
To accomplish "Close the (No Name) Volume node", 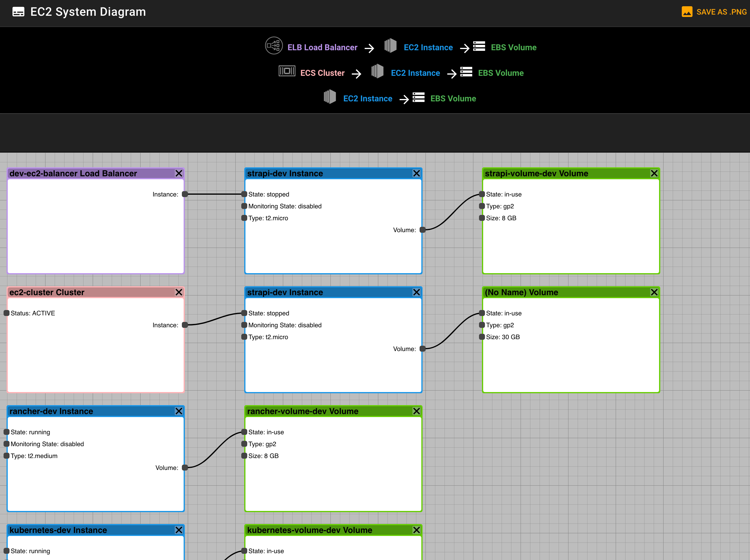I will (654, 292).
